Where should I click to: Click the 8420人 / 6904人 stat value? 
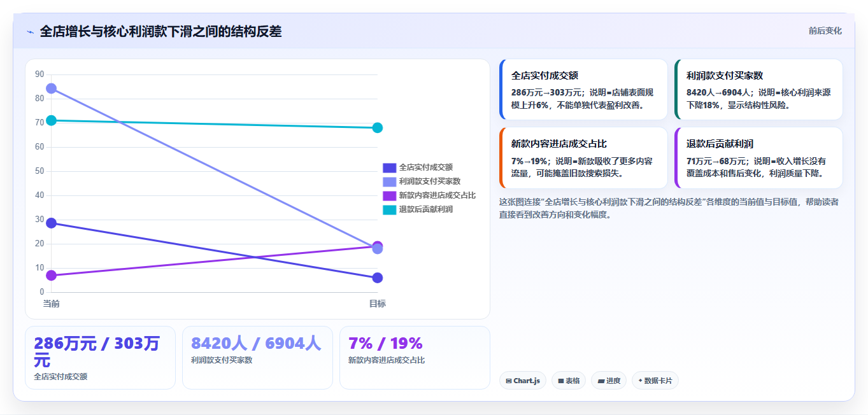[x=256, y=344]
